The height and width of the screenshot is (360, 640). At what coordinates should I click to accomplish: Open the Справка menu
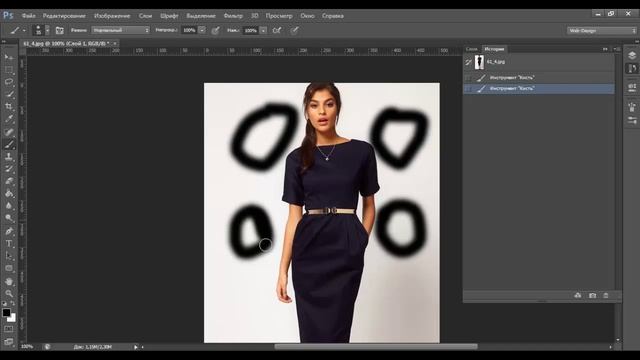pyautogui.click(x=333, y=16)
